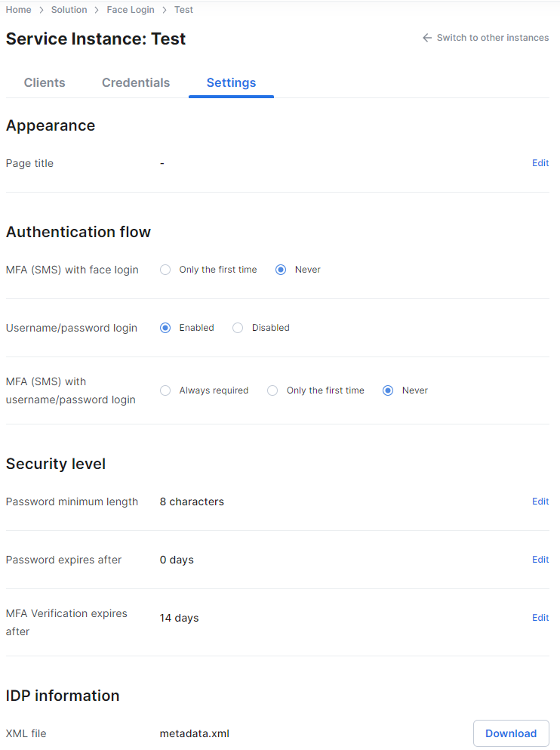Select the Settings tab

pos(231,82)
